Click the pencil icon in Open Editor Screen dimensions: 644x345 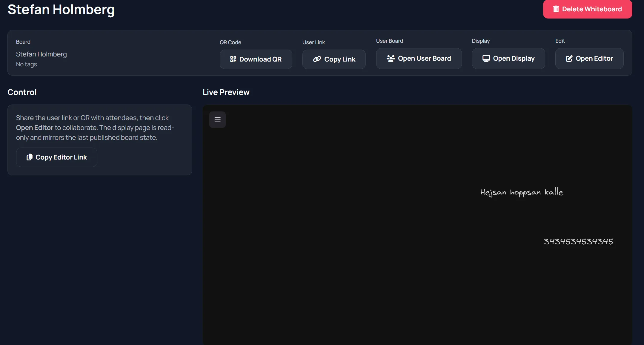coord(569,58)
